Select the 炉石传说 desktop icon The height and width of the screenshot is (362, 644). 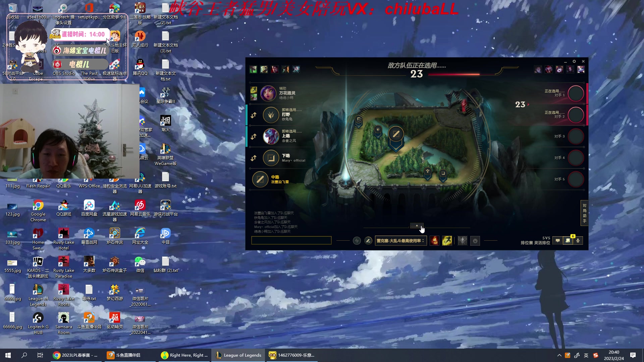coord(115,236)
